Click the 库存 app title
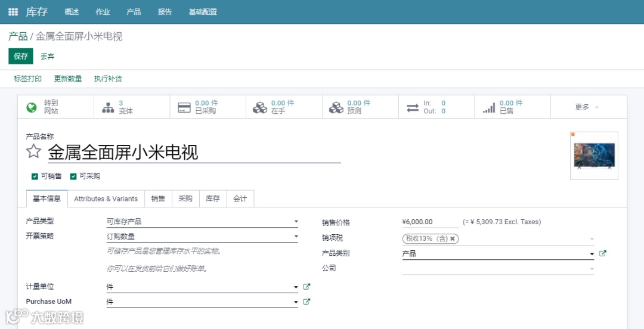This screenshot has width=644, height=329. tap(37, 12)
